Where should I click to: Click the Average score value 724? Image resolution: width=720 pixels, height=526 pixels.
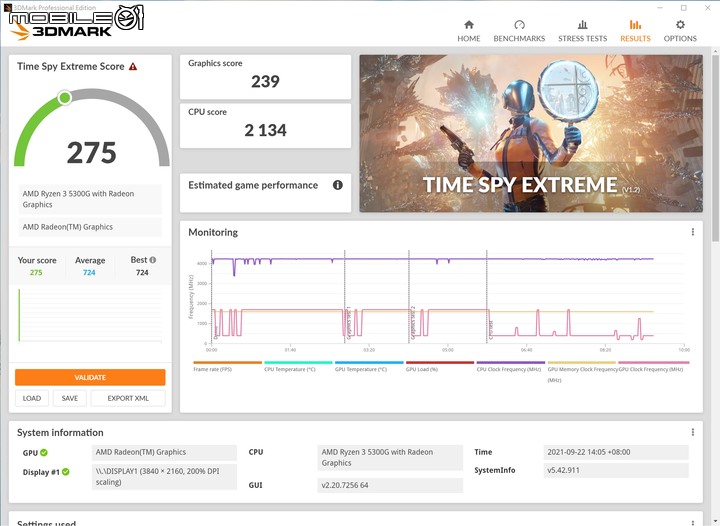pos(89,273)
